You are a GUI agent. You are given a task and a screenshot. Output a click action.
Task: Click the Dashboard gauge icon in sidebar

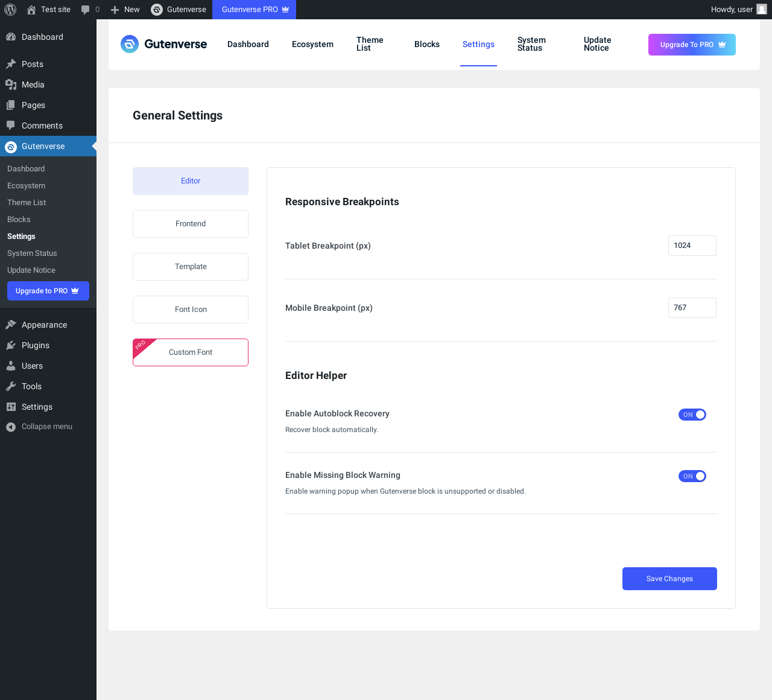pyautogui.click(x=11, y=37)
